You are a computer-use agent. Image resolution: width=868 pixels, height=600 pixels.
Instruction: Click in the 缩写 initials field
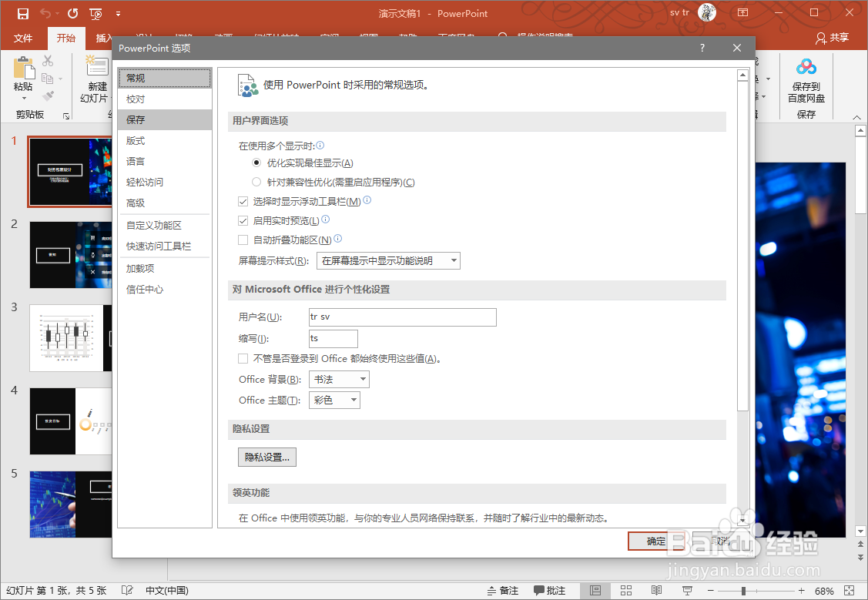333,338
